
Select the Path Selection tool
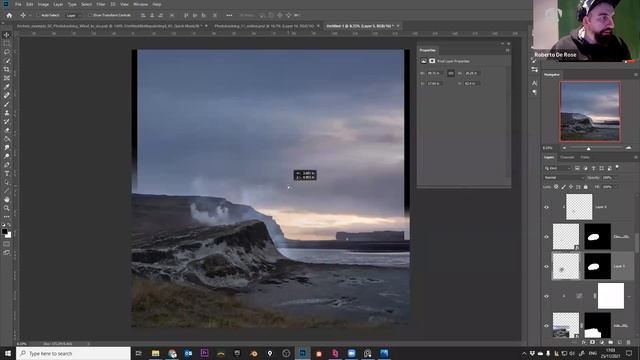click(7, 182)
